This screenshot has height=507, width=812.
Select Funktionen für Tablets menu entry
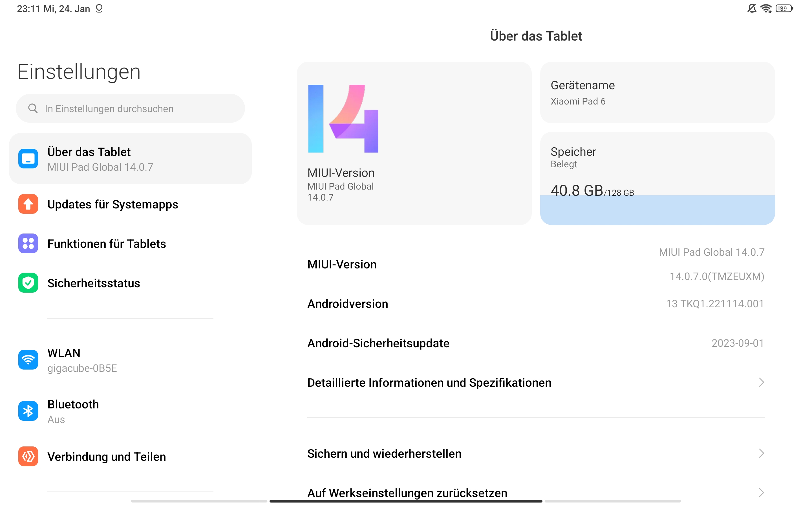(107, 243)
